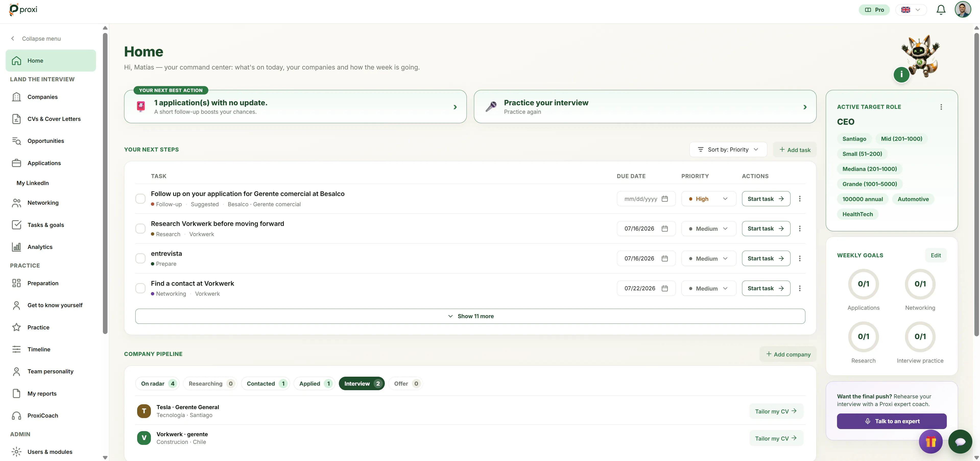Open the user profile avatar
The height and width of the screenshot is (461, 980).
point(962,9)
